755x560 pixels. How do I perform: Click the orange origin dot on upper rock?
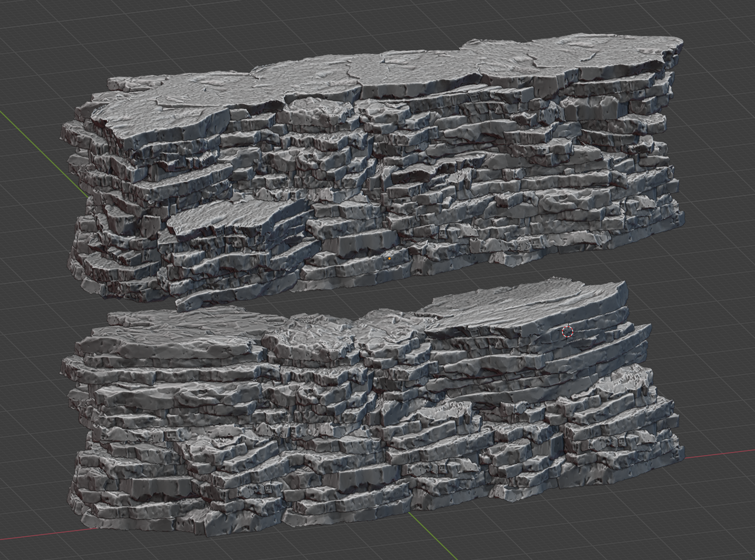click(x=390, y=259)
